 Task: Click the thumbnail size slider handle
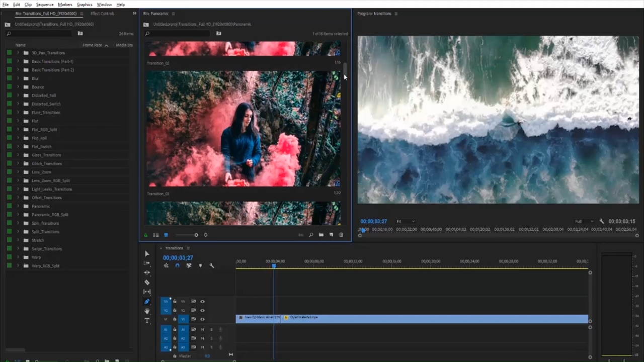pos(196,235)
